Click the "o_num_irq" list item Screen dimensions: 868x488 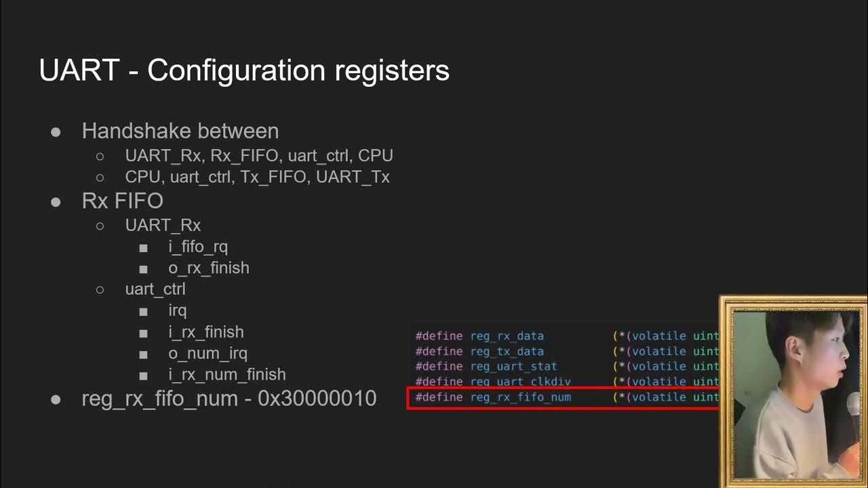coord(208,353)
